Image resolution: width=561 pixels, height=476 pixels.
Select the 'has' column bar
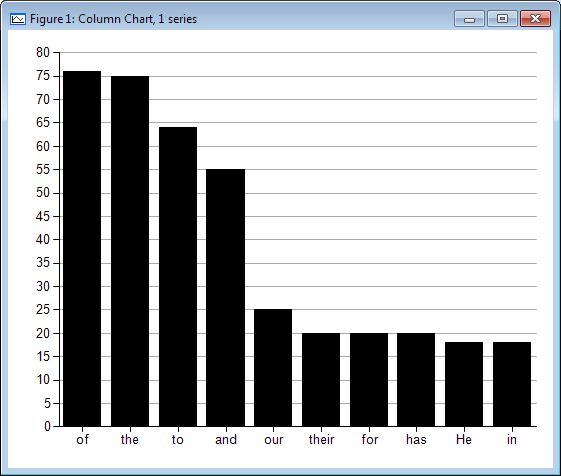[416, 380]
